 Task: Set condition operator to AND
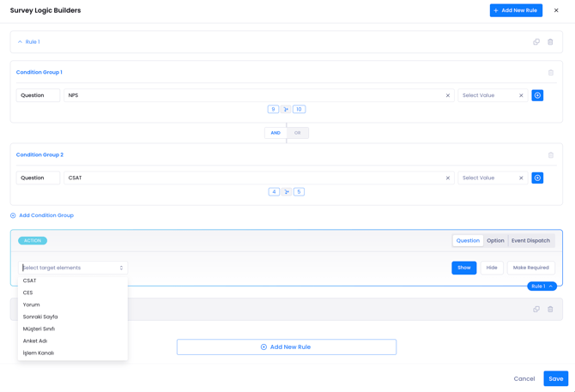pyautogui.click(x=275, y=133)
